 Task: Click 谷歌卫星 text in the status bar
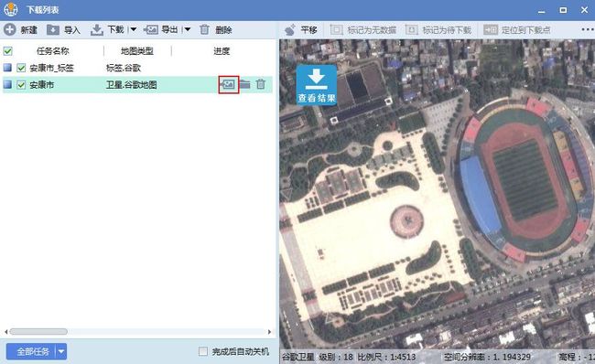pos(297,357)
